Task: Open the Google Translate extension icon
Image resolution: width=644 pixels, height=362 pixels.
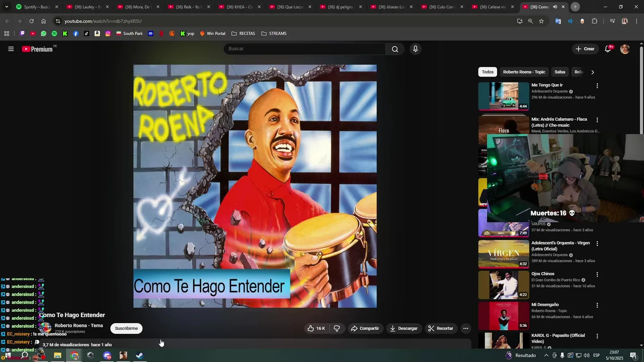Action: point(558,21)
